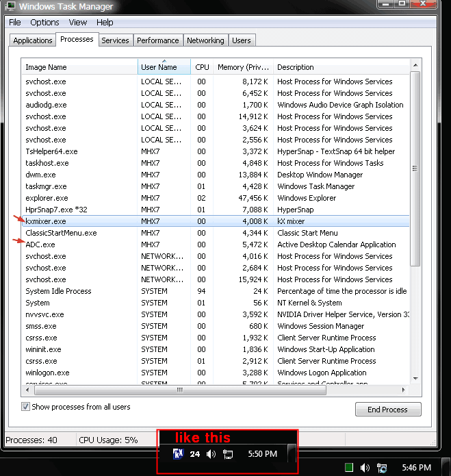451x476 pixels.
Task: Select the TsHelper64.exe process row
Action: click(216, 151)
